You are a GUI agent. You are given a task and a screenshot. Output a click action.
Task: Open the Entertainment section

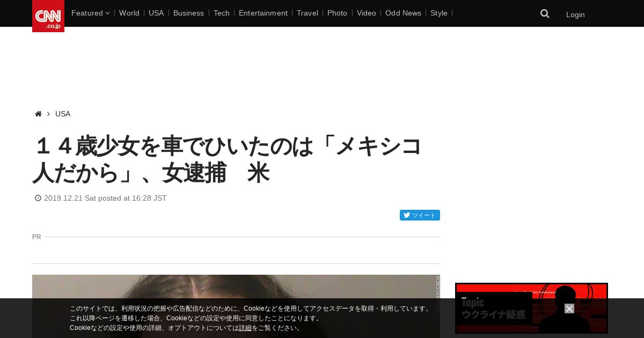pyautogui.click(x=263, y=13)
